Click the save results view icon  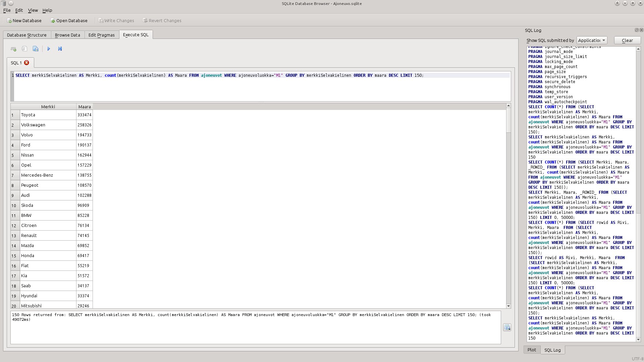point(507,327)
